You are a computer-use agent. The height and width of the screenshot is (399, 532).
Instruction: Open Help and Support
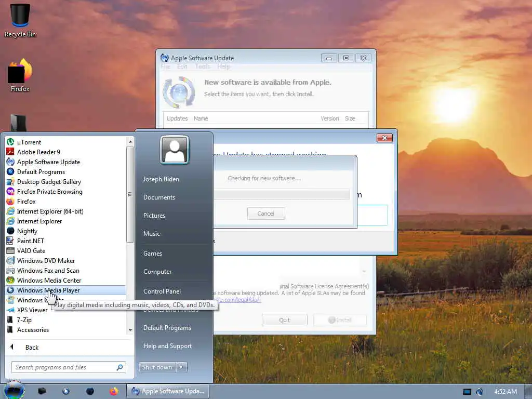(x=167, y=346)
